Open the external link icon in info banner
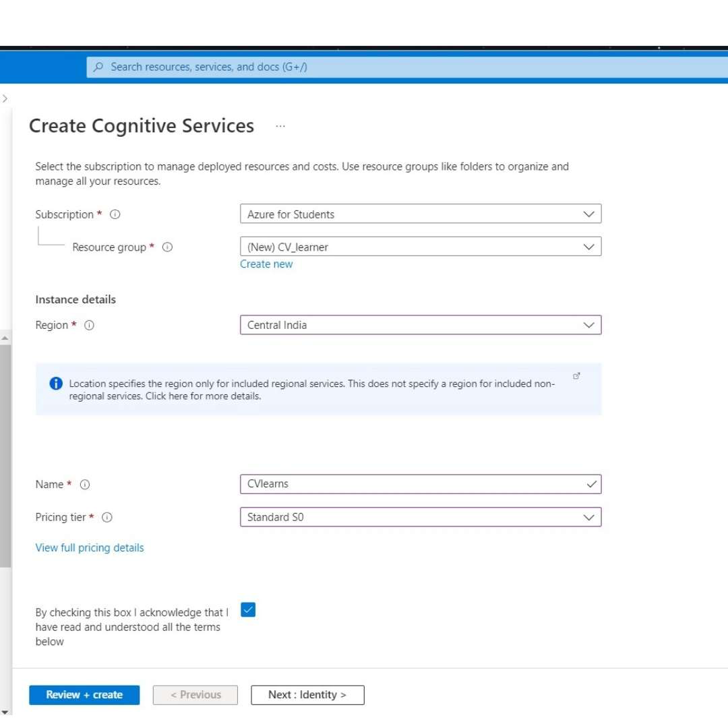 coord(576,376)
